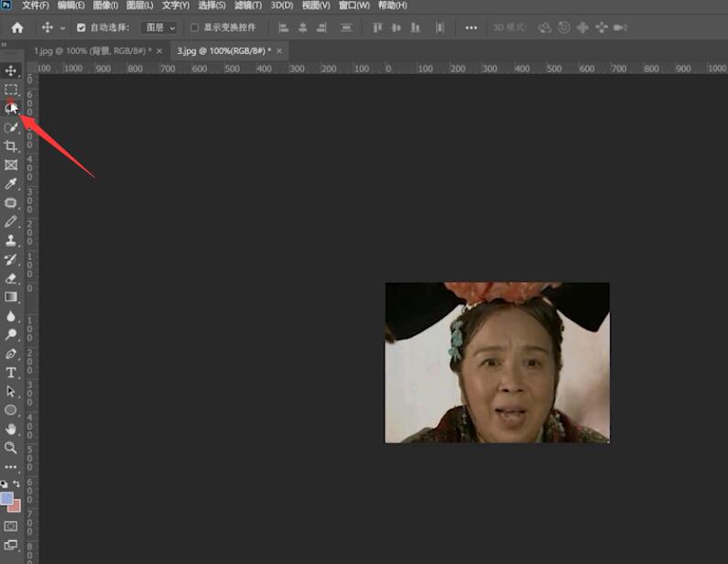Align vertical centers
The image size is (728, 564).
point(396,27)
